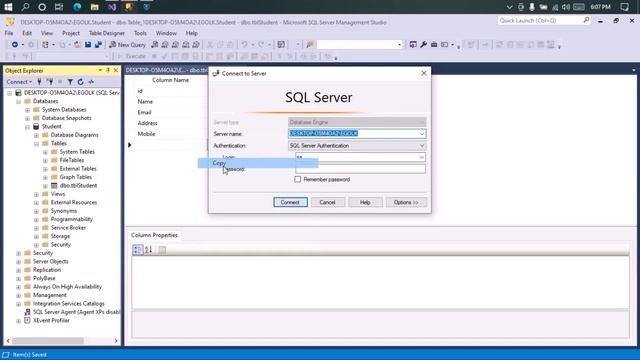Click the Open File folder icon in the toolbar

[77, 44]
